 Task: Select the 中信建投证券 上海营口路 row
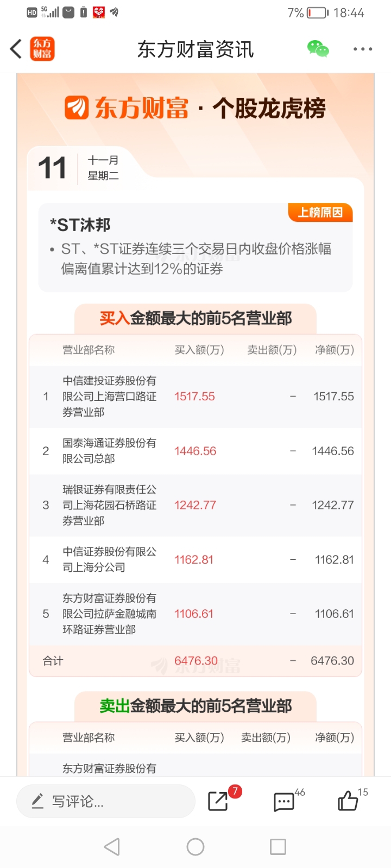tap(195, 397)
